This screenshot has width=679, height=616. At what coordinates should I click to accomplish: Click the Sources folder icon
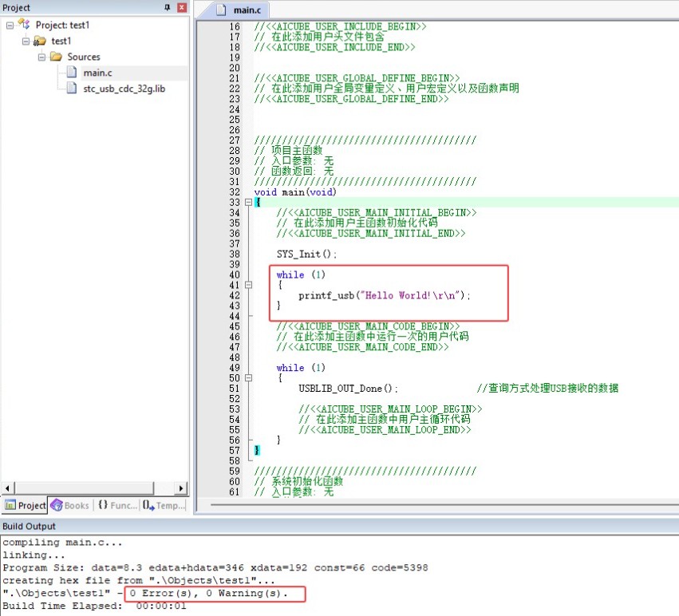coord(56,57)
